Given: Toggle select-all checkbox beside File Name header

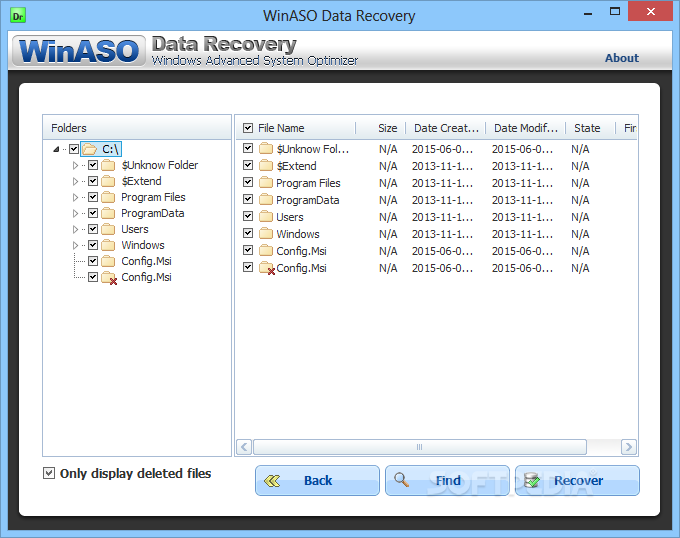Looking at the screenshot, I should click(248, 128).
